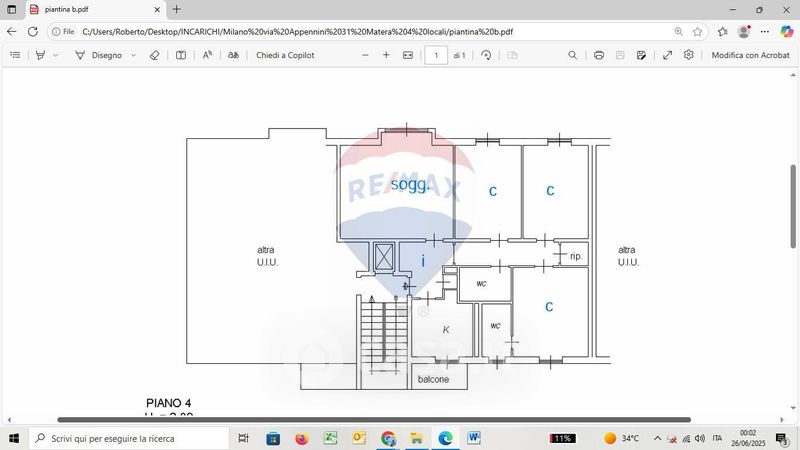Click the horizontal scrollbar of the PDF

(373, 420)
